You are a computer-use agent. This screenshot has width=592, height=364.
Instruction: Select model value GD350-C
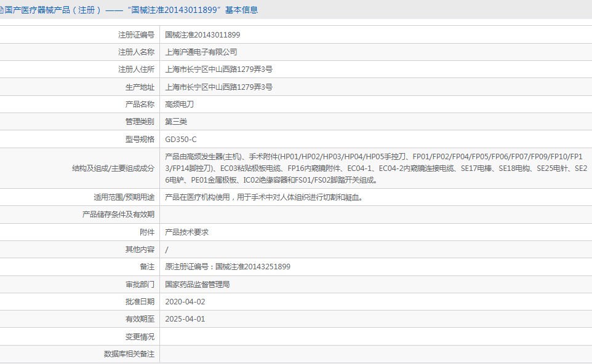point(181,139)
